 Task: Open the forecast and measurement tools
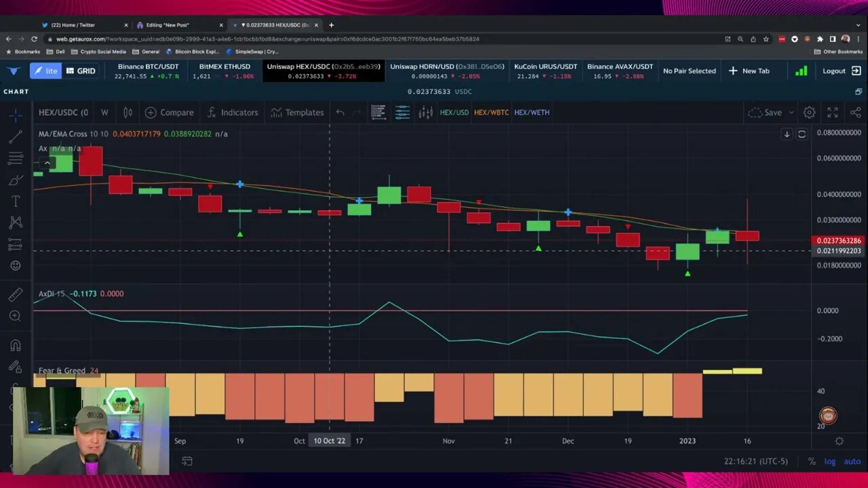coord(15,244)
